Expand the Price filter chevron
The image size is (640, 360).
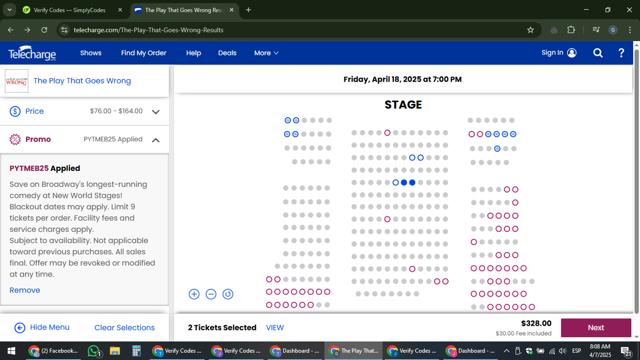tap(156, 111)
